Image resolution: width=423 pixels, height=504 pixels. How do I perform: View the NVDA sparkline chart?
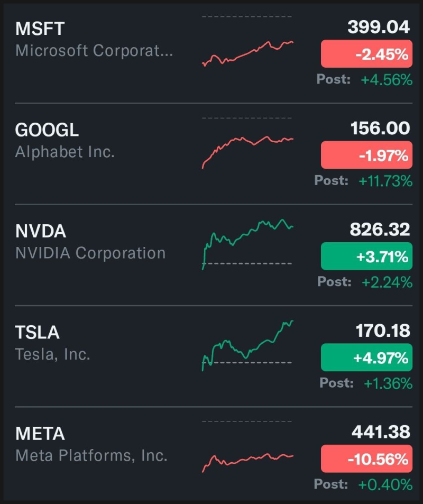click(247, 243)
